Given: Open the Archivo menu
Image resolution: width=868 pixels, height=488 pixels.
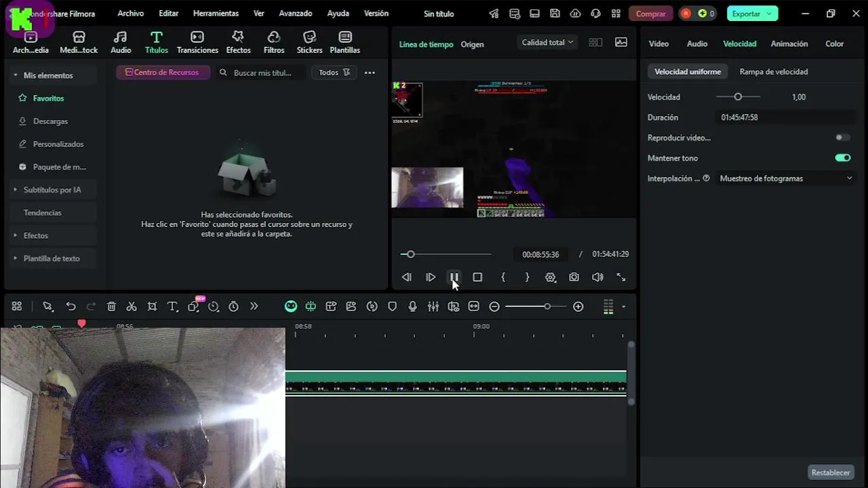Looking at the screenshot, I should 130,14.
